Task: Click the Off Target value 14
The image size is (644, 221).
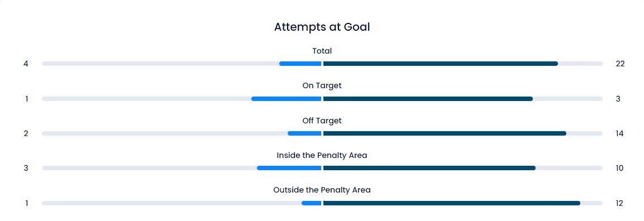Action: [x=620, y=133]
